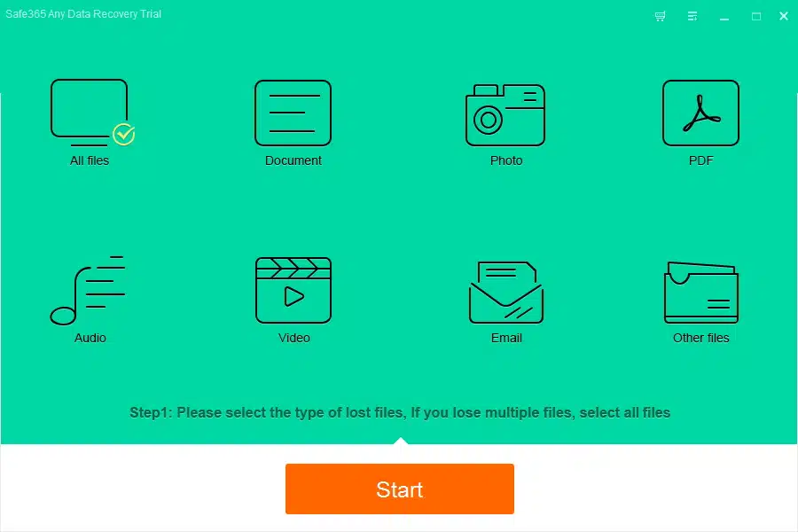Select the All files monitor icon
798x532 pixels.
coord(89,113)
